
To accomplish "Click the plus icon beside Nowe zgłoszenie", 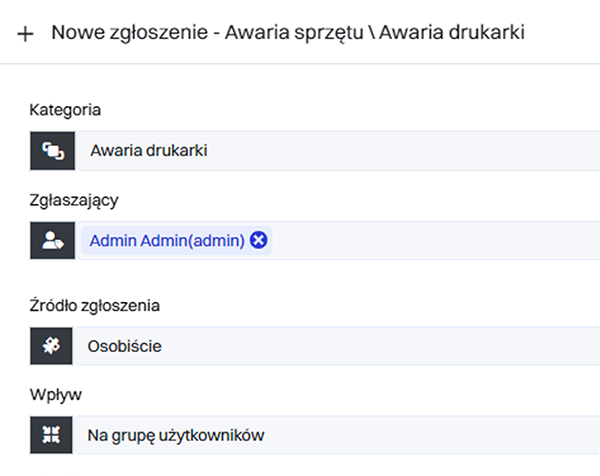I will click(x=25, y=33).
